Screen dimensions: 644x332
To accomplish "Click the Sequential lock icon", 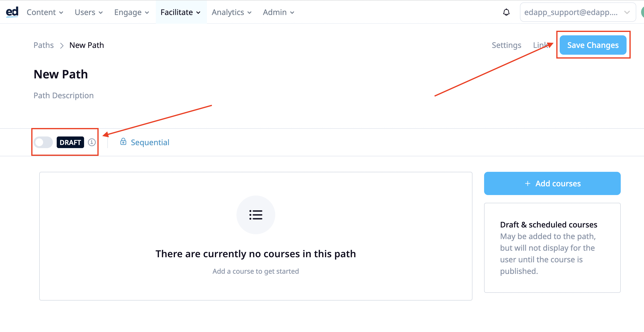I will tap(123, 142).
